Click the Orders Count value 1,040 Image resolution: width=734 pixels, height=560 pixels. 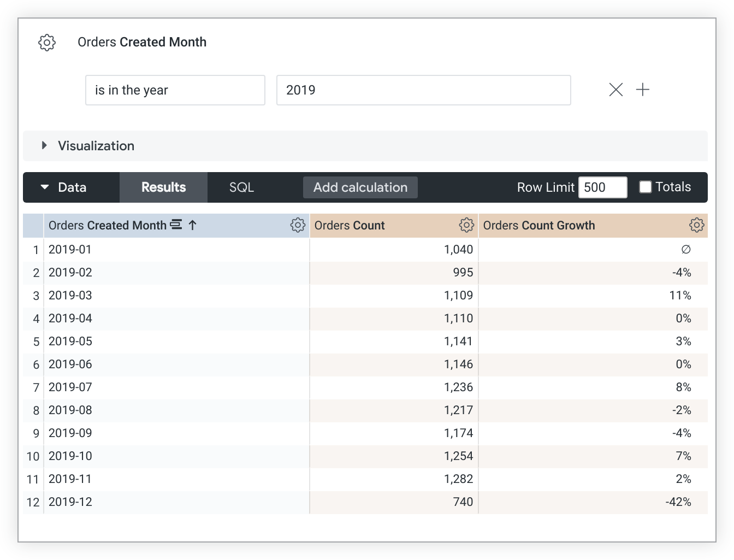pyautogui.click(x=458, y=250)
